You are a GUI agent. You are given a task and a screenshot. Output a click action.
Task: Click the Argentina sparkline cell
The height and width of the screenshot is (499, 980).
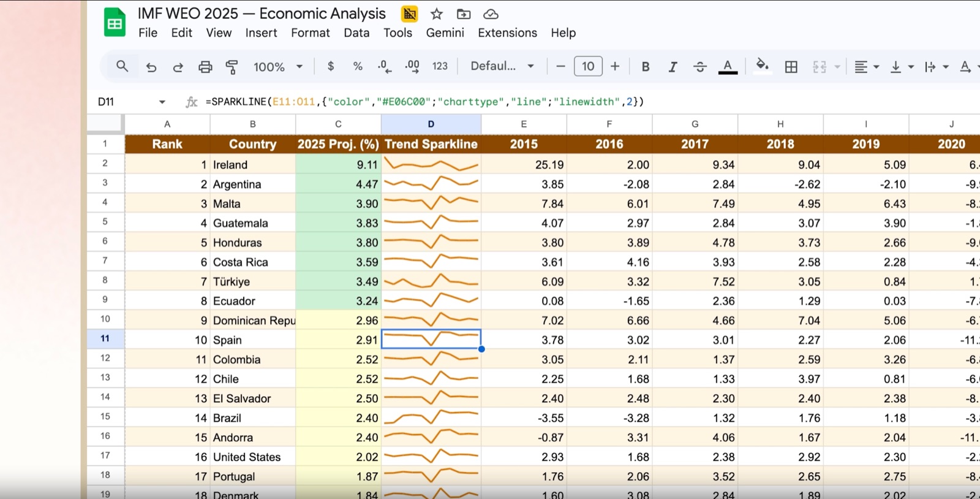point(431,184)
